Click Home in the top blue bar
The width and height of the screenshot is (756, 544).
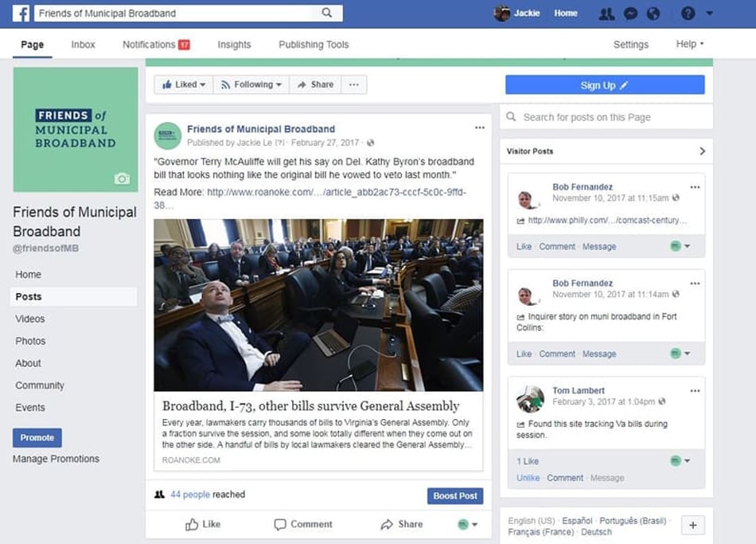click(566, 13)
